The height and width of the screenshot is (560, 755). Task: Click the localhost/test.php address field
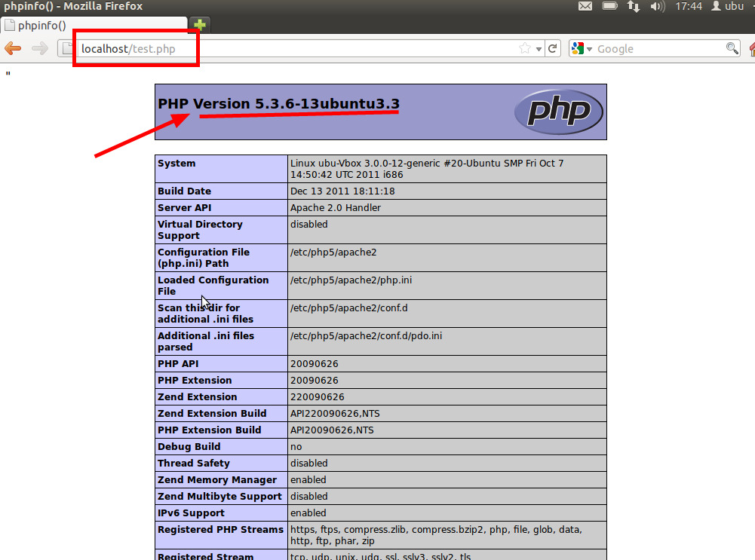[x=302, y=49]
